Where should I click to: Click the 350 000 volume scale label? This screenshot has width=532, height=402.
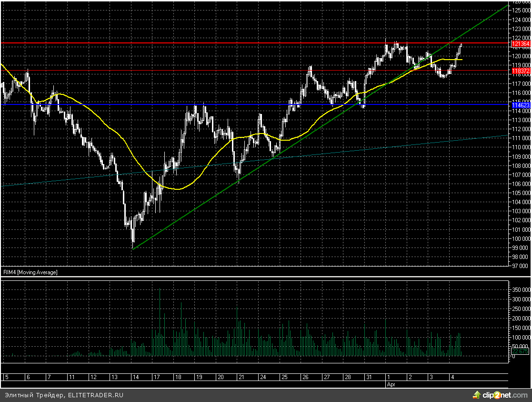coord(521,289)
